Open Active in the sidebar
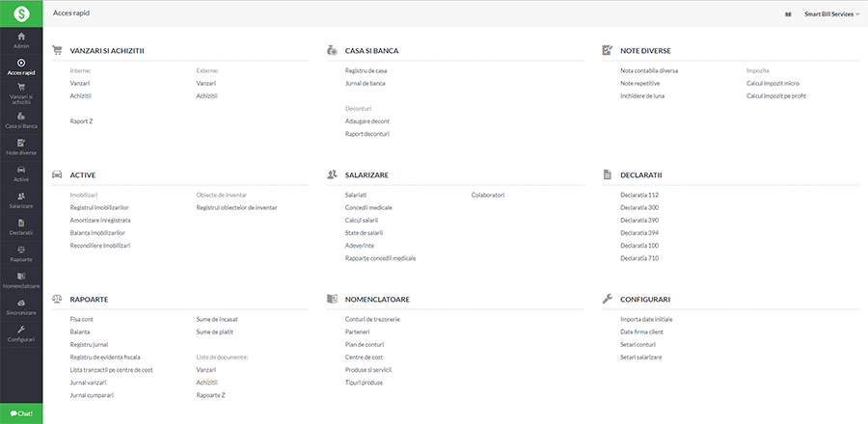The image size is (868, 424). (x=21, y=174)
